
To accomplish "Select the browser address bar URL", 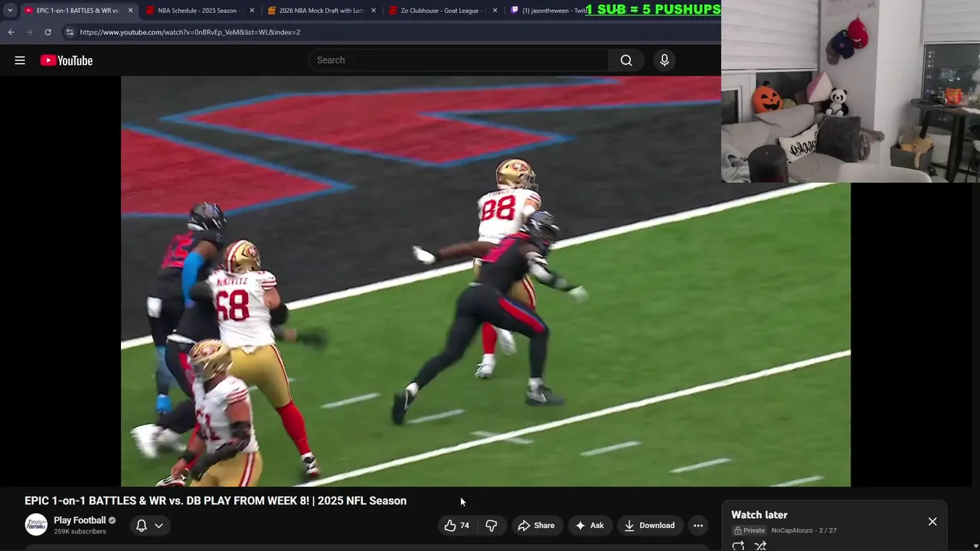I will [190, 32].
